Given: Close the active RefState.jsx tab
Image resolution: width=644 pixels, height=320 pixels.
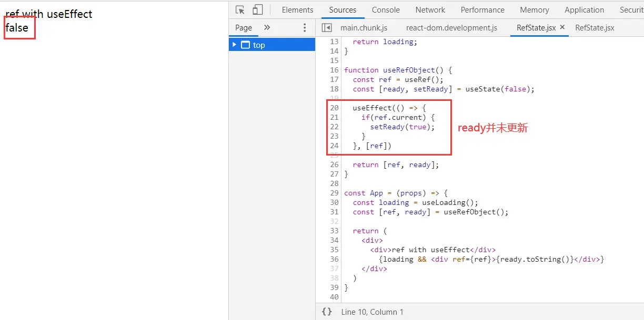Looking at the screenshot, I should click(x=562, y=27).
